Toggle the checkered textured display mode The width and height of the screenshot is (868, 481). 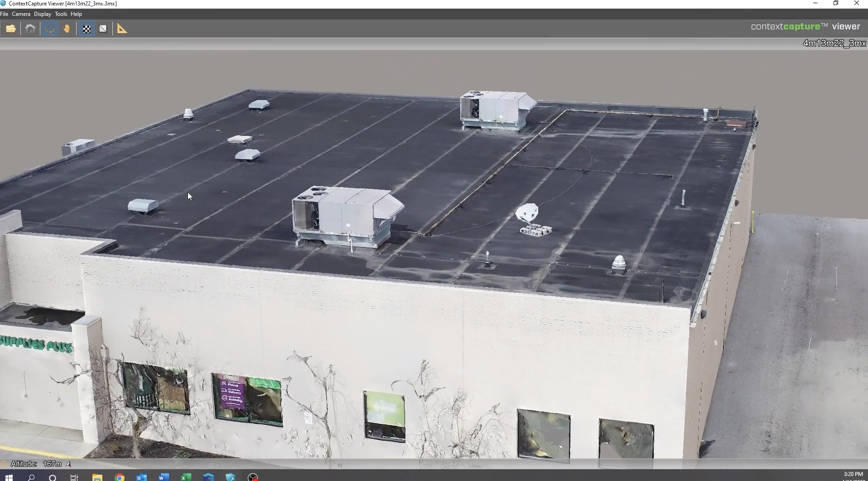pos(87,29)
